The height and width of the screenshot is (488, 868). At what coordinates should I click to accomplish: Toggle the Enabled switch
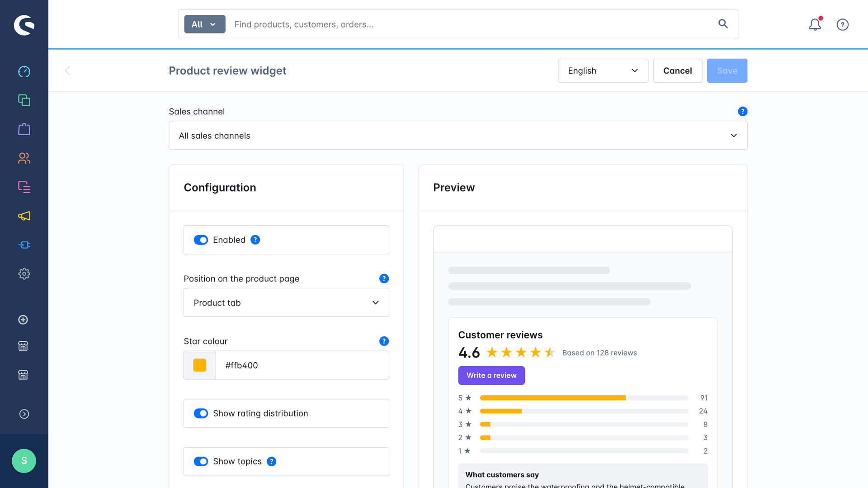point(201,240)
